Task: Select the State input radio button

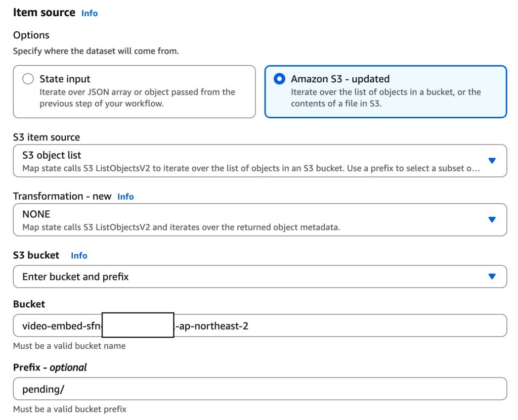Action: [29, 79]
